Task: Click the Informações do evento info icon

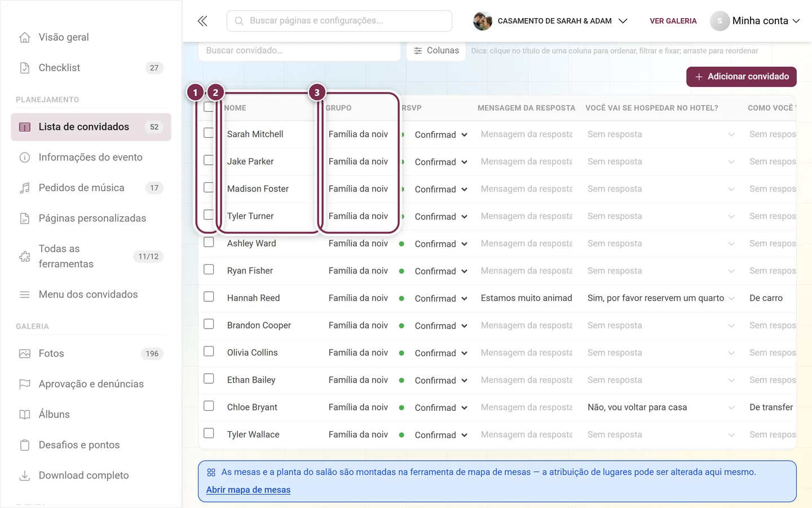Action: pos(25,157)
